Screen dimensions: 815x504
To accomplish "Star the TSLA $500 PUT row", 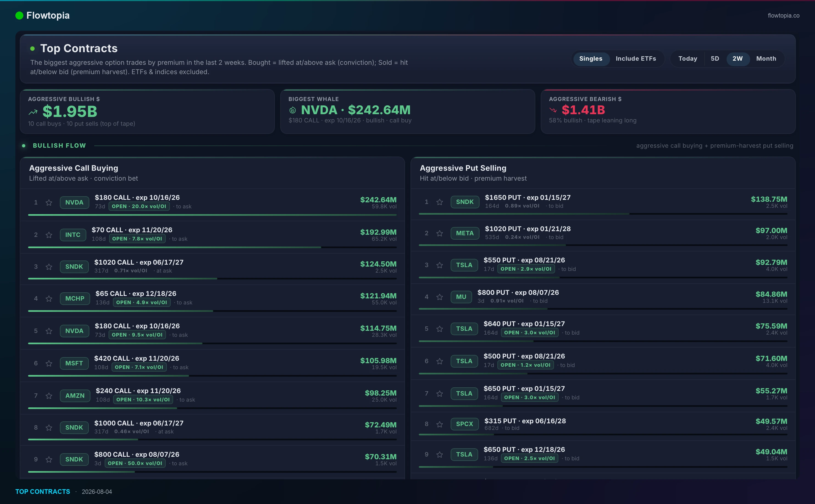I will [x=440, y=361].
